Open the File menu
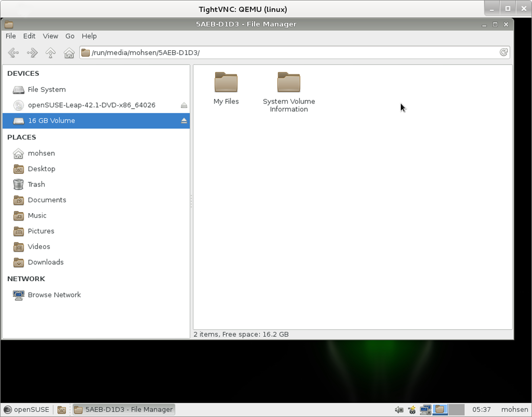This screenshot has width=532, height=417. (x=11, y=36)
